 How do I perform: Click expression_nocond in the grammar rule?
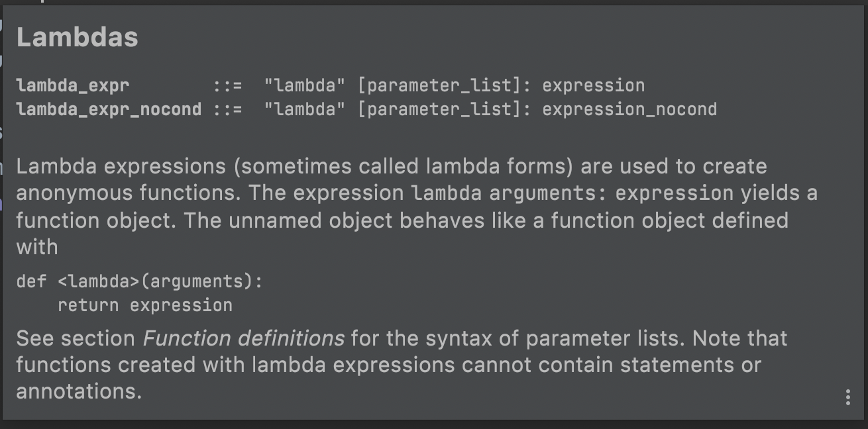(x=629, y=109)
